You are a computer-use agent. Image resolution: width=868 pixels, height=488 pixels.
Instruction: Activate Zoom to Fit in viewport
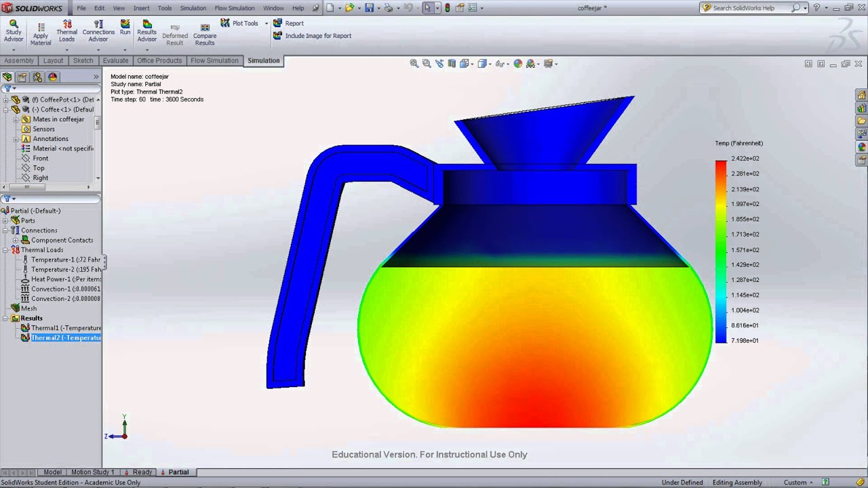tap(414, 63)
